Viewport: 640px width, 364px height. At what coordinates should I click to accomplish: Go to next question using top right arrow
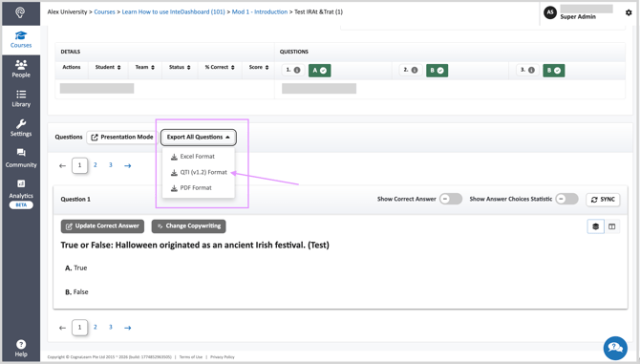point(128,165)
